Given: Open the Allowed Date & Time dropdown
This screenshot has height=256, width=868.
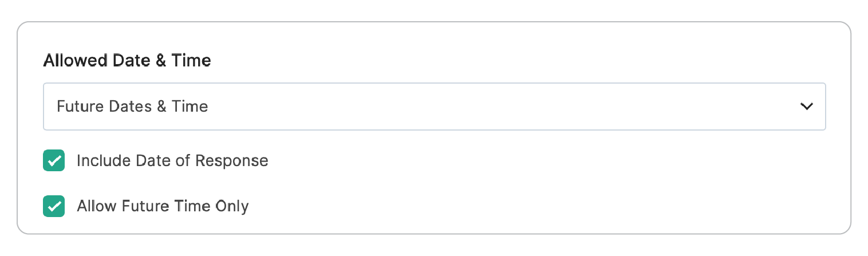Looking at the screenshot, I should click(434, 107).
